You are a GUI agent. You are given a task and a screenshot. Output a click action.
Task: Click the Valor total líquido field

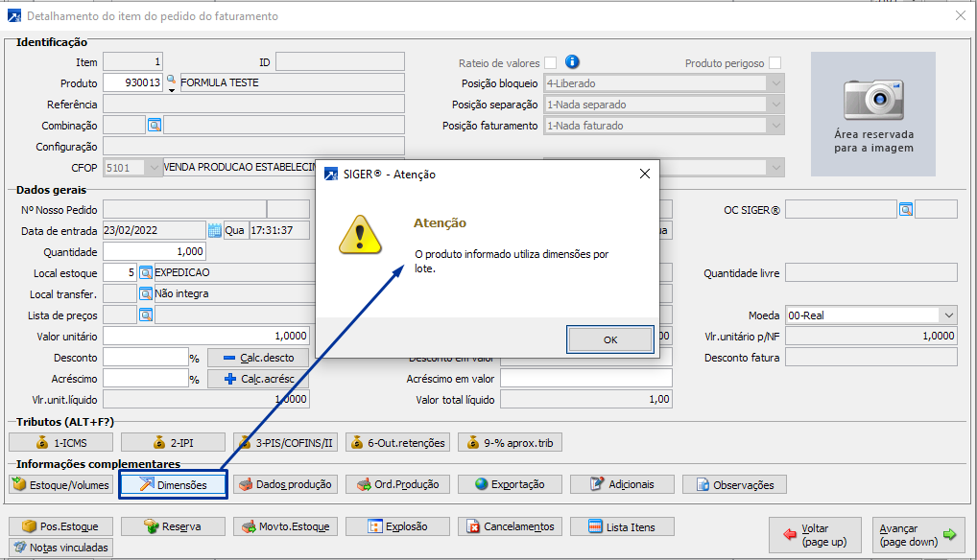click(x=586, y=400)
